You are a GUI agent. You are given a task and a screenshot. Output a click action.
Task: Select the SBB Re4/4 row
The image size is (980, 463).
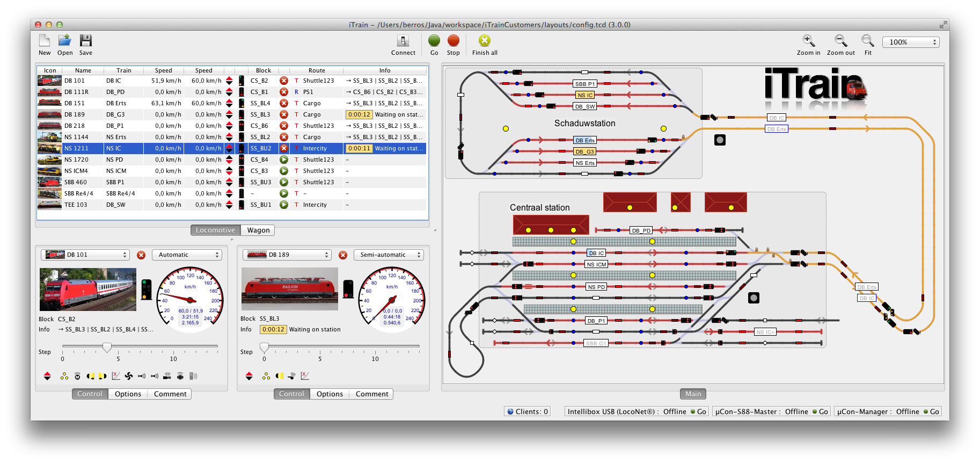[232, 193]
